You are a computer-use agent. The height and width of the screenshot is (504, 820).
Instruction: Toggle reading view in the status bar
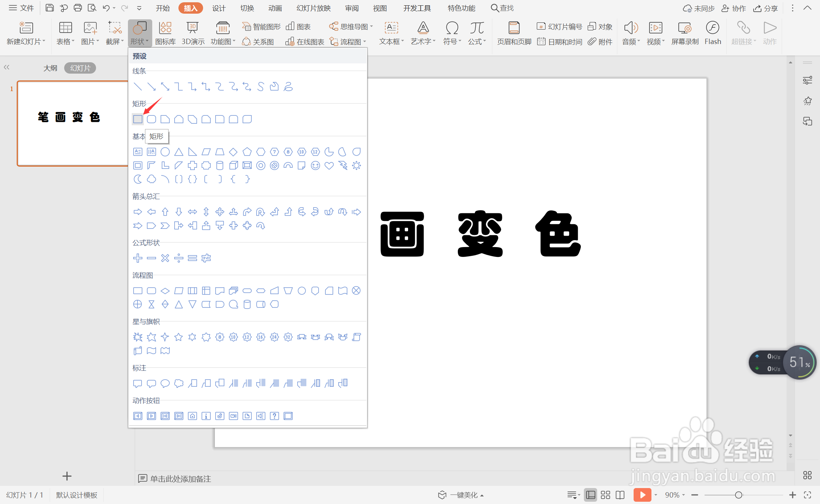click(x=620, y=495)
